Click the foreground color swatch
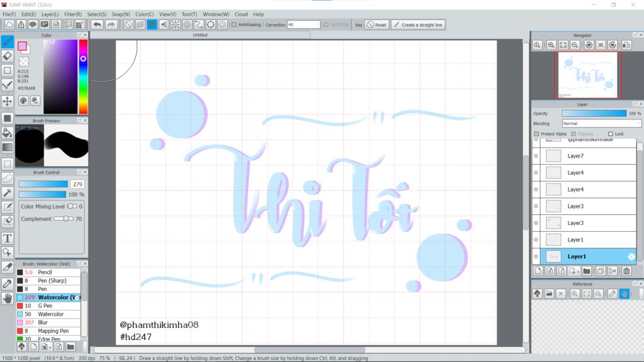The width and height of the screenshot is (644, 362). (x=22, y=46)
